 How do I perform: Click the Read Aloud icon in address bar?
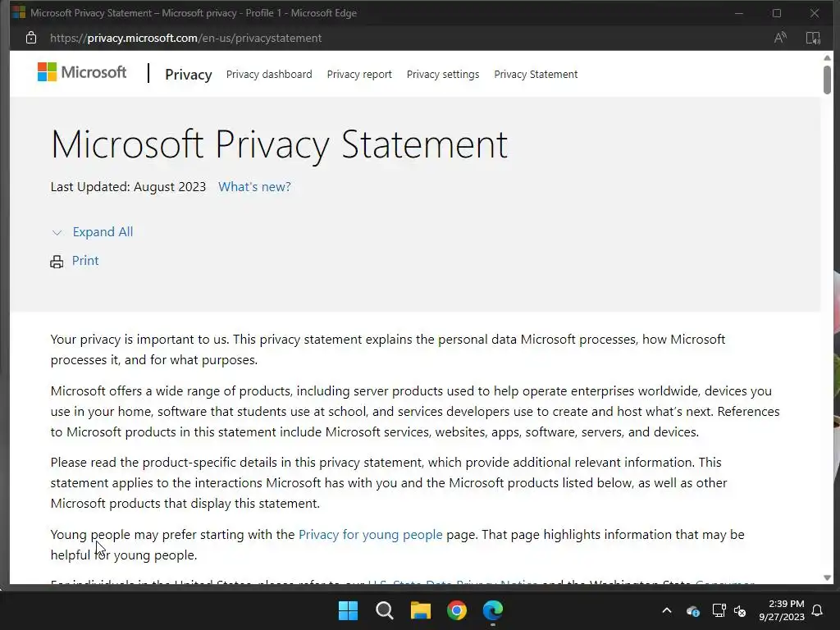point(780,38)
